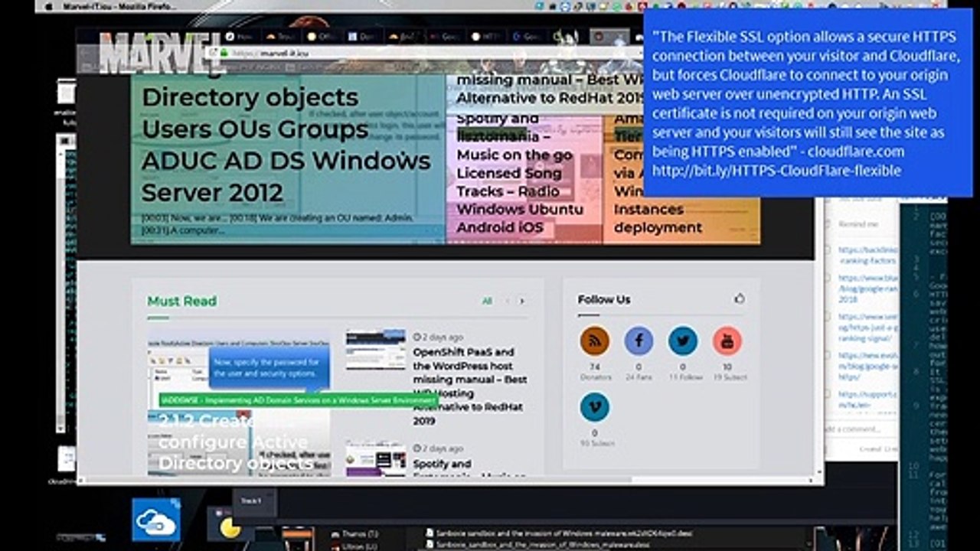Click the RSS feed icon under Follow Us
The image size is (980, 551).
(x=595, y=341)
